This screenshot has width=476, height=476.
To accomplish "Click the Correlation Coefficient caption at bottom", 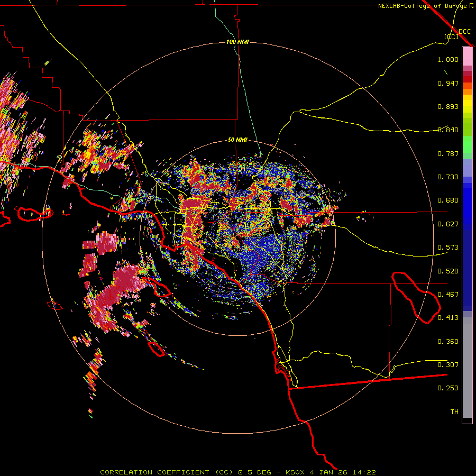I will tap(238, 472).
